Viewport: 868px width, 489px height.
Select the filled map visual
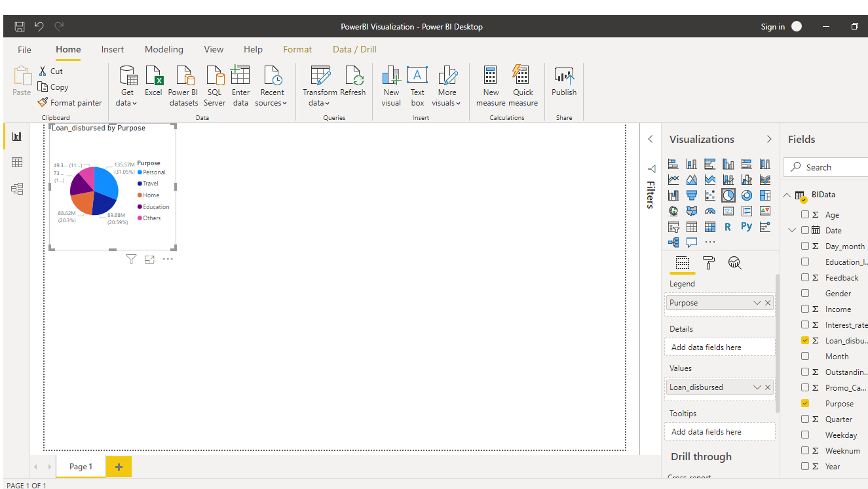[x=692, y=211]
